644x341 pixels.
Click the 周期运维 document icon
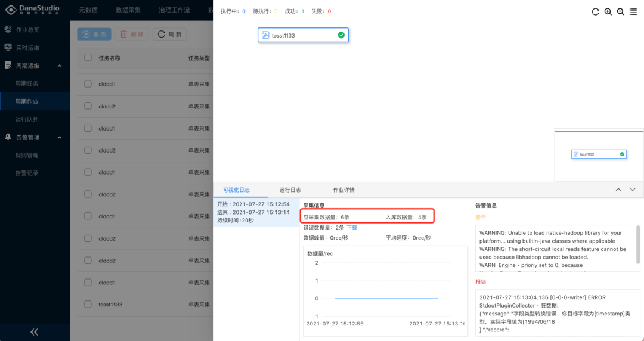(x=8, y=66)
